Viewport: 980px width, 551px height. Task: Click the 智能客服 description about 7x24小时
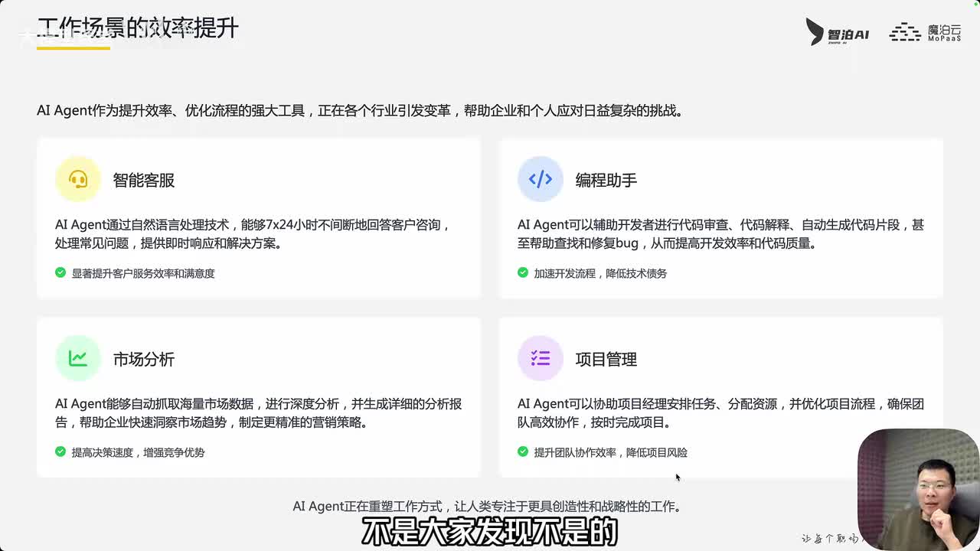(x=253, y=234)
